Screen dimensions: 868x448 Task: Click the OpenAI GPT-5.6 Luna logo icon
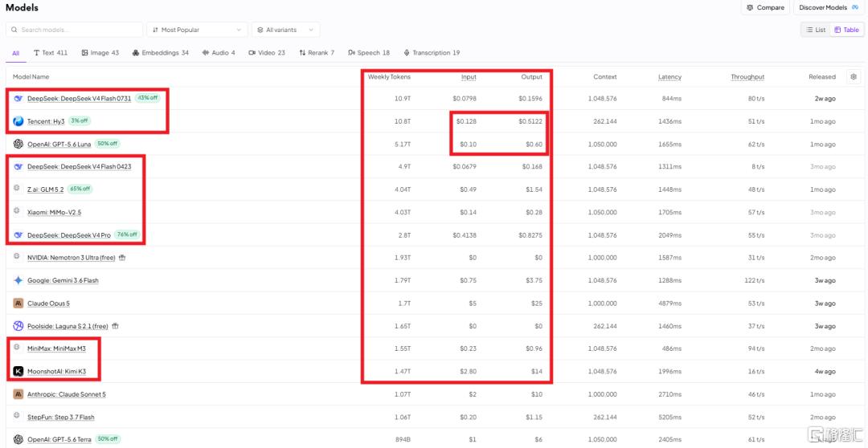18,144
